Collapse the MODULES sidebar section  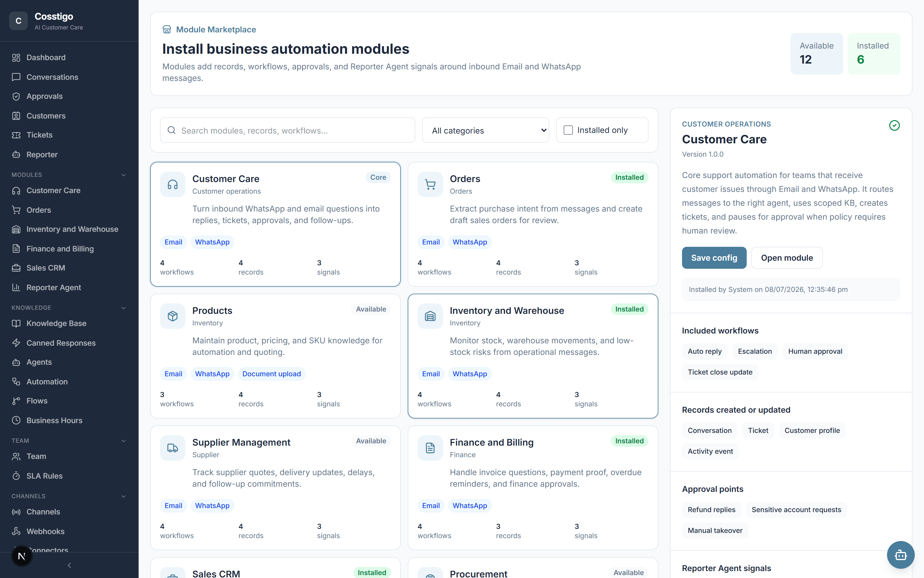[123, 175]
